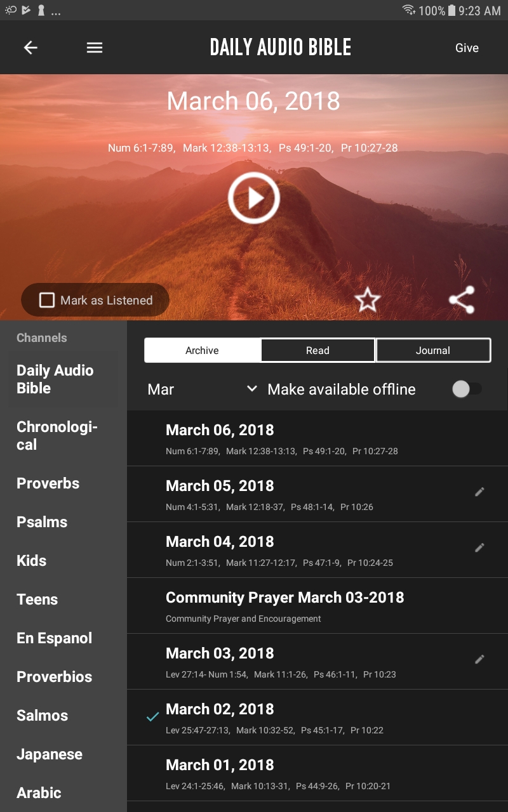The height and width of the screenshot is (812, 508).
Task: Select the Chronological channel
Action: [x=57, y=435]
